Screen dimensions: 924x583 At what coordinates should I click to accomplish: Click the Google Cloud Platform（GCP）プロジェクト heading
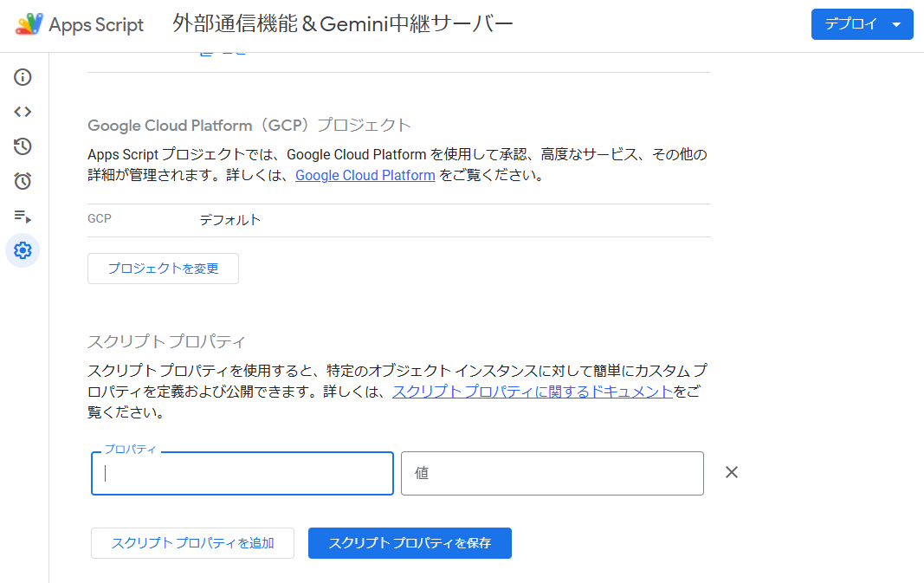(249, 126)
